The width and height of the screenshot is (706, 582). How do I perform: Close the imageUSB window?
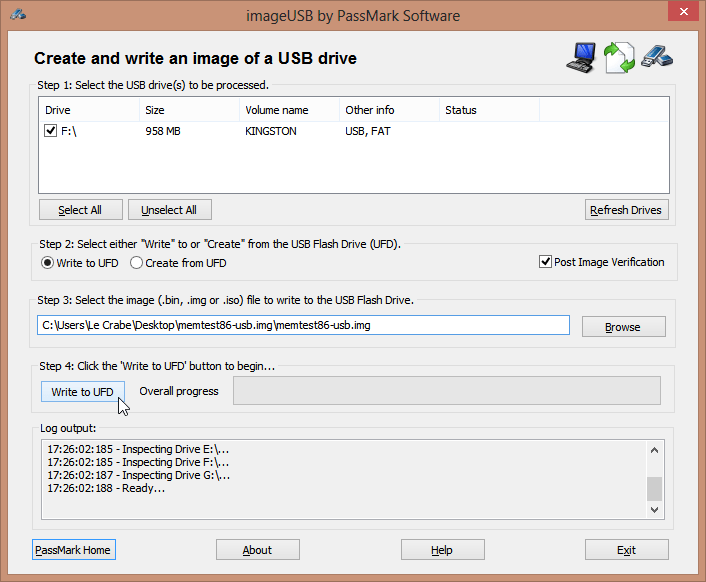click(683, 11)
